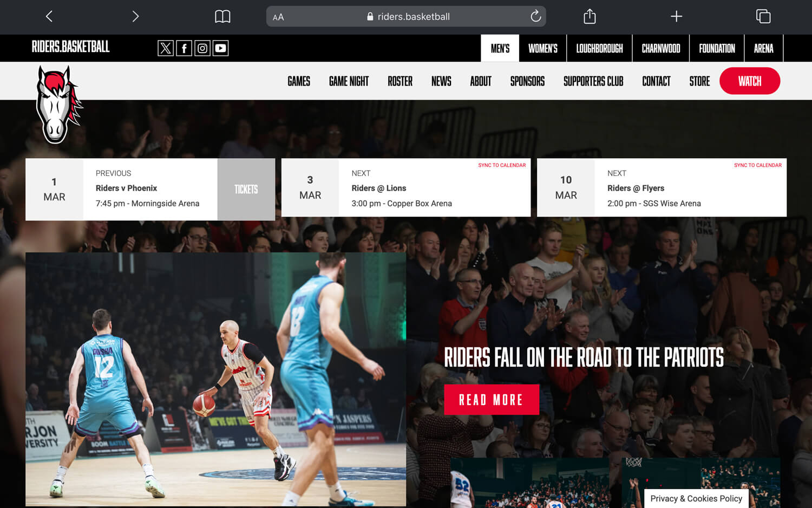Open the FOUNDATION tab
Viewport: 812px width, 508px height.
(x=717, y=48)
